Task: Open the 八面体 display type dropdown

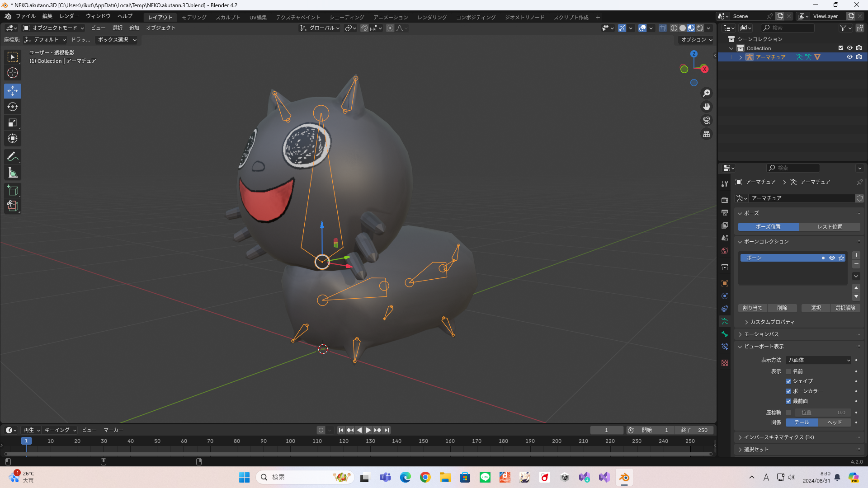Action: pos(819,360)
